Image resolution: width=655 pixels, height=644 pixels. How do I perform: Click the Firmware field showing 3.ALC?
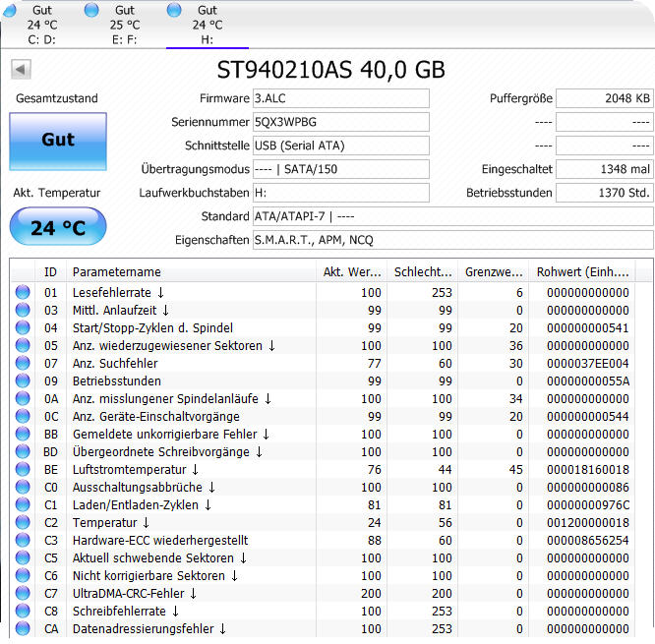pos(340,98)
